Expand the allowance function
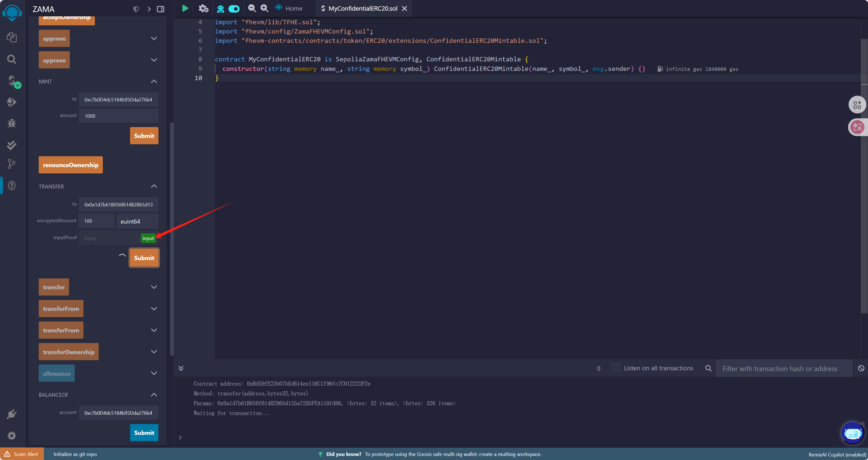This screenshot has width=868, height=460. tap(154, 373)
